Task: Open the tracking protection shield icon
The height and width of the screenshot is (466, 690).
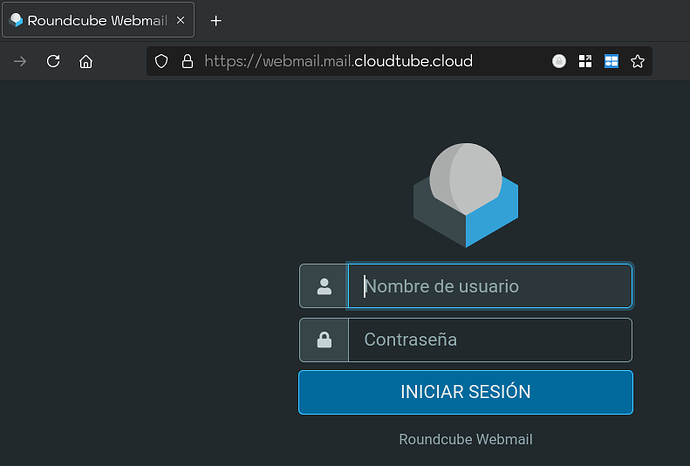Action: coord(161,61)
